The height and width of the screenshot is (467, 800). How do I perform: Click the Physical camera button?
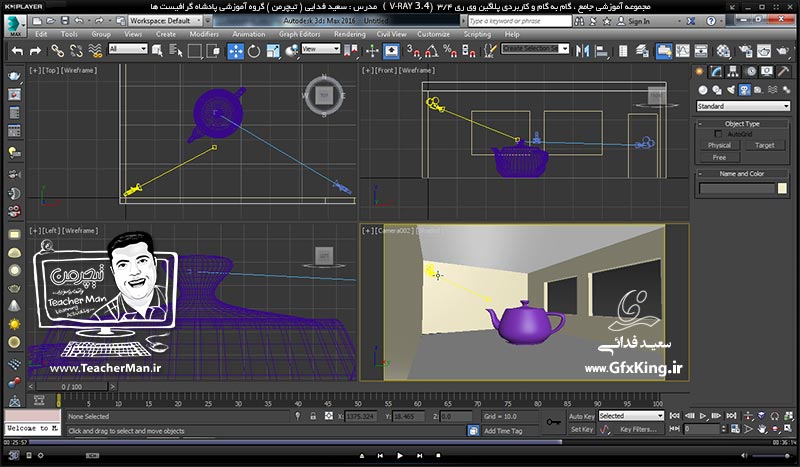pos(719,145)
